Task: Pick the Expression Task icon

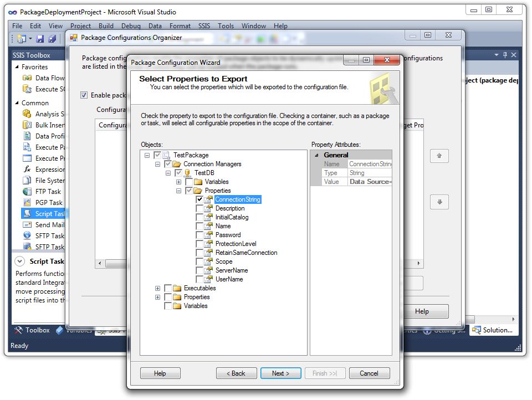Action: click(x=27, y=169)
